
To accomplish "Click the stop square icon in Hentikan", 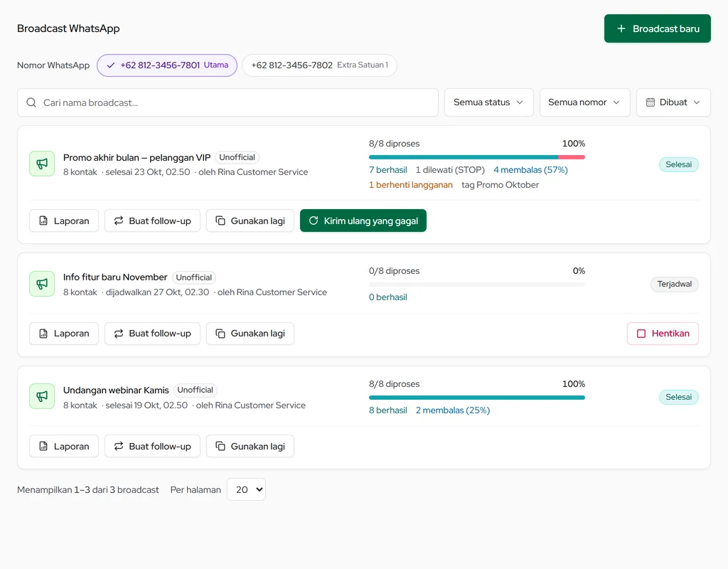I will [x=641, y=334].
